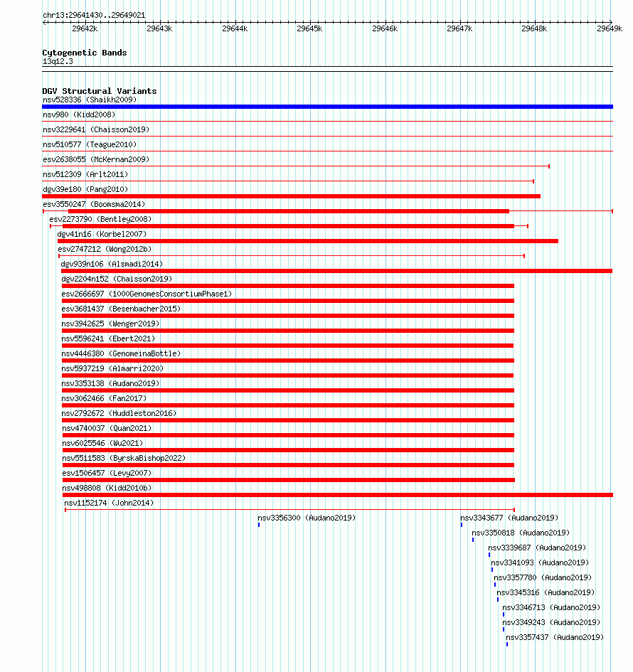633x672 pixels.
Task: Open the nsv3353138 (Audano2019) label
Action: pos(110,383)
